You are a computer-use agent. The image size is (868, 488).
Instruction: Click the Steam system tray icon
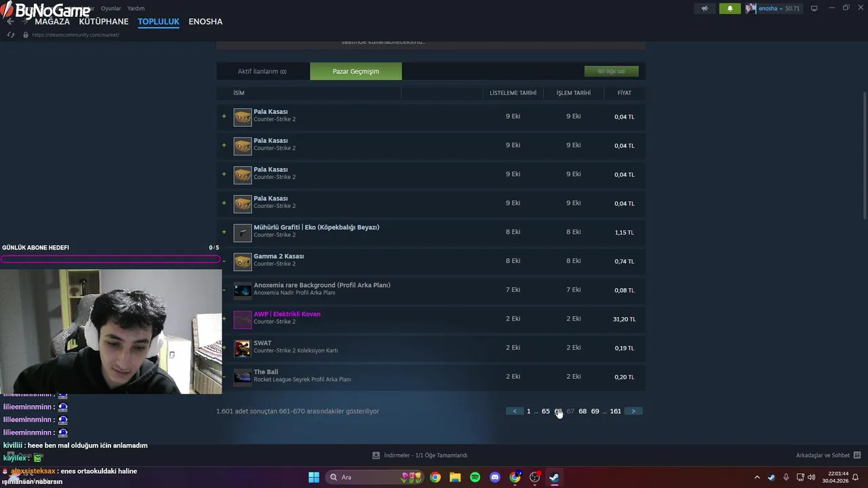772,477
